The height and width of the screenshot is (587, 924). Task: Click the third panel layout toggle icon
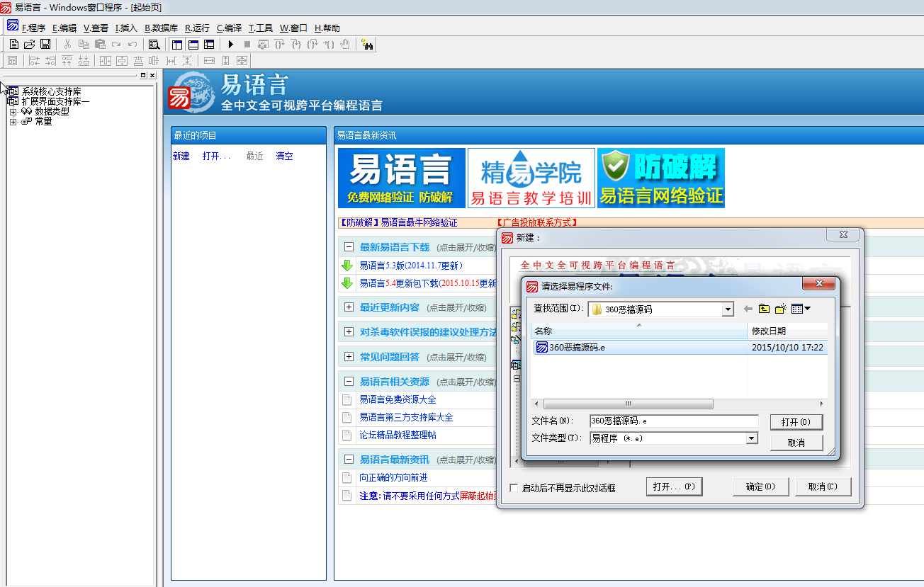tap(209, 44)
